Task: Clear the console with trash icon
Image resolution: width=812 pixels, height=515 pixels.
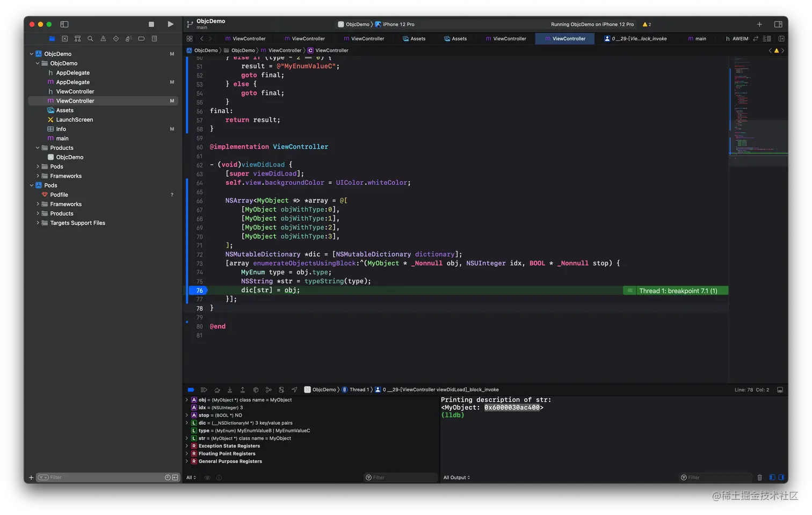Action: coord(759,477)
